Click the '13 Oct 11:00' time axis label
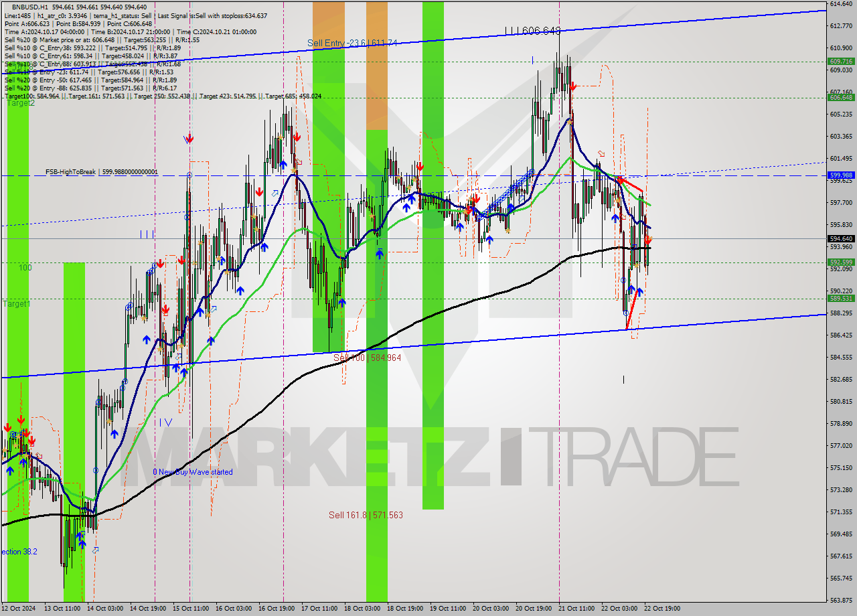Screen dimensions: 857x616 (62, 609)
